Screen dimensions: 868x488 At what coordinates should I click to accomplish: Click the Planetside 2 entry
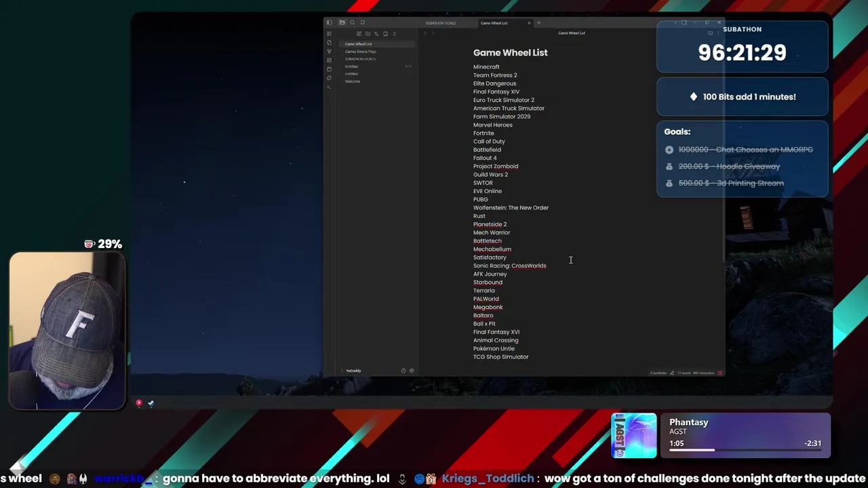coord(490,224)
